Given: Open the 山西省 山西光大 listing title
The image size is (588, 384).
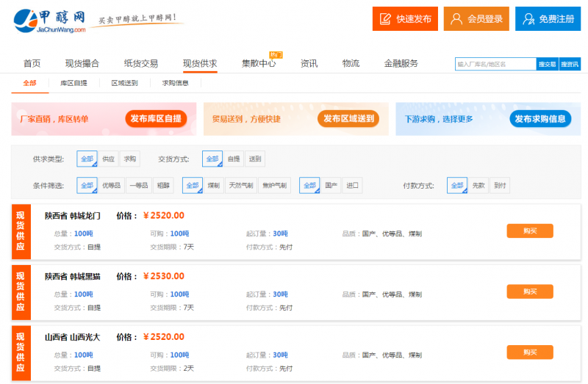Looking at the screenshot, I should click(x=72, y=337).
